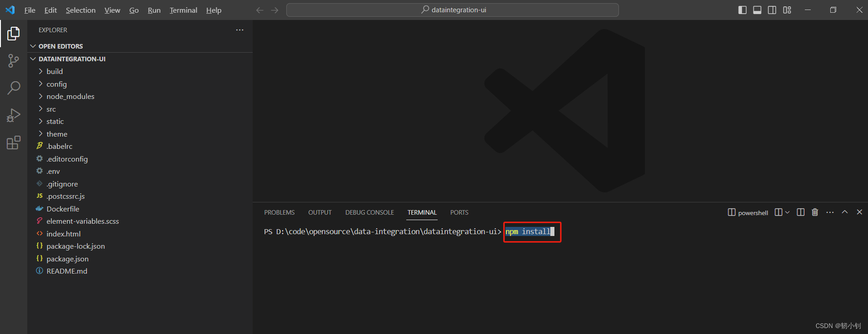Collapse the DATAINTEGRATION-UI folder section

pyautogui.click(x=141, y=59)
